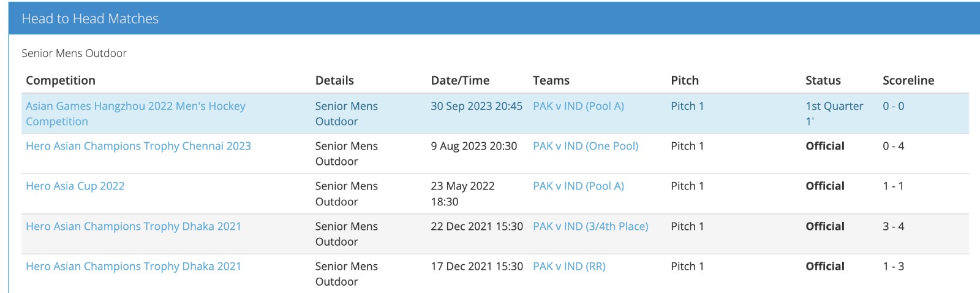The width and height of the screenshot is (980, 293).
Task: Click the Competition column header
Action: [x=61, y=81]
